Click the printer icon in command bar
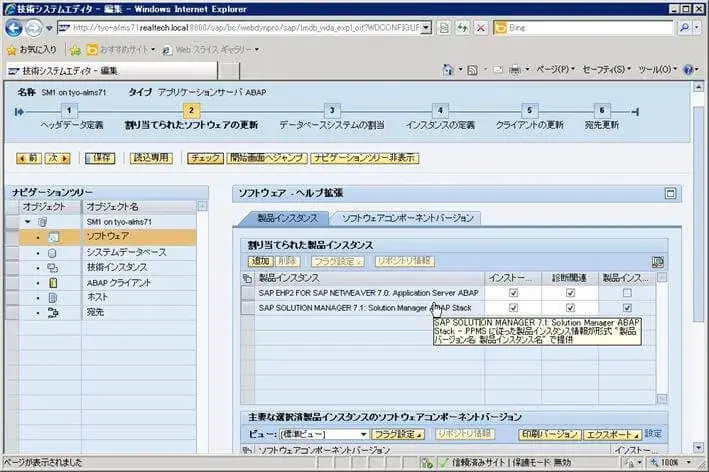 pos(515,70)
